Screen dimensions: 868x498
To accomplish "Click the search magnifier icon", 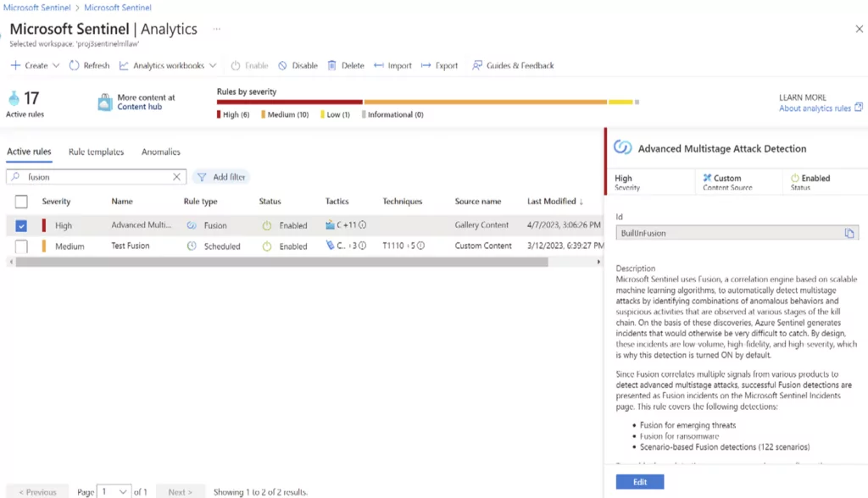I will click(x=15, y=176).
